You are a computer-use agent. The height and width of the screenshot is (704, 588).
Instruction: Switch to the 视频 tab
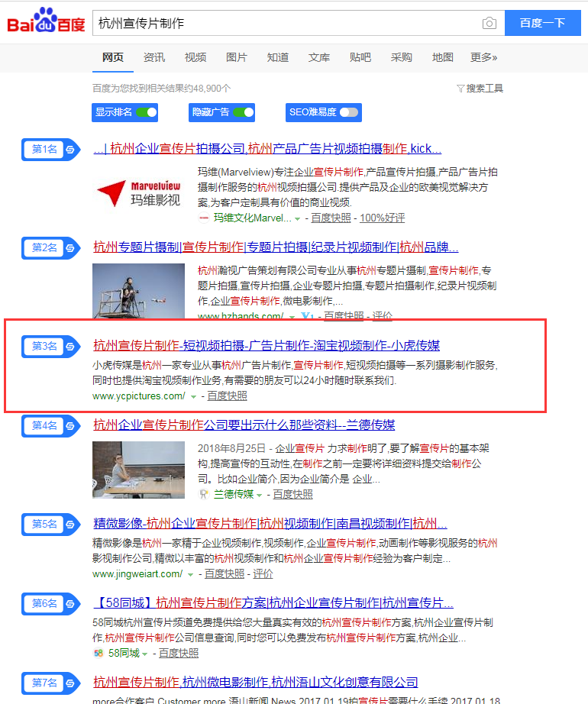click(195, 57)
